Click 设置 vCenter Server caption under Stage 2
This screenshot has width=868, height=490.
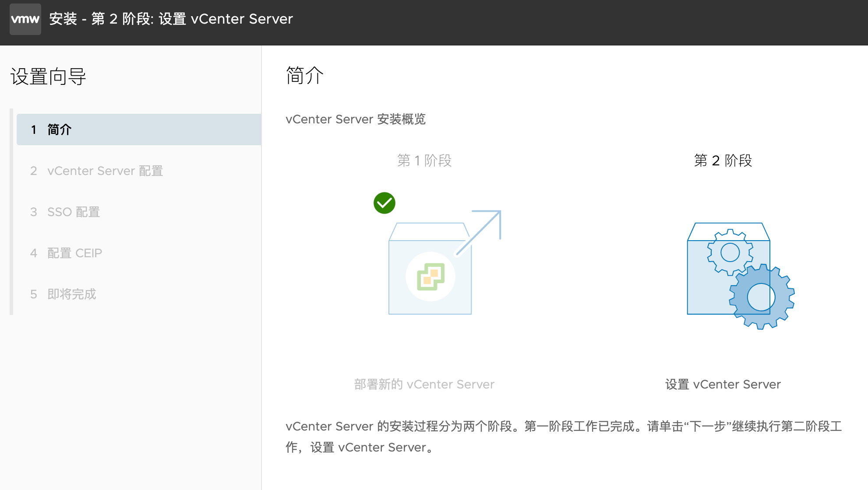tap(723, 384)
